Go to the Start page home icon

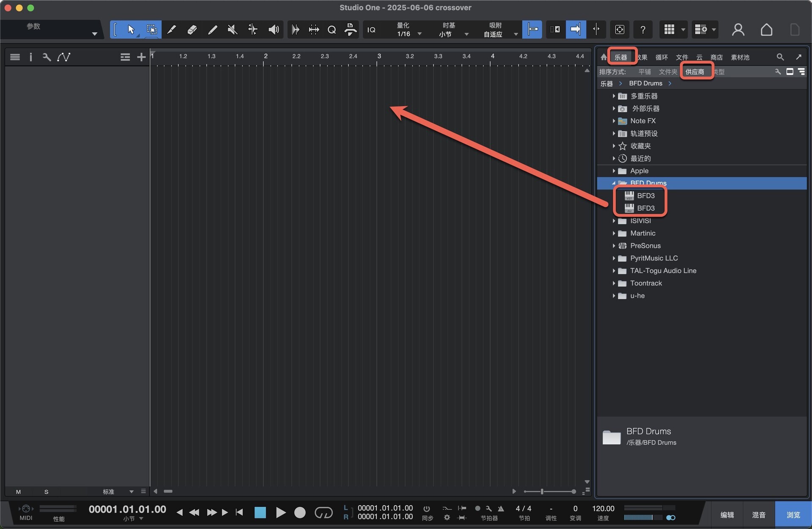(x=766, y=29)
